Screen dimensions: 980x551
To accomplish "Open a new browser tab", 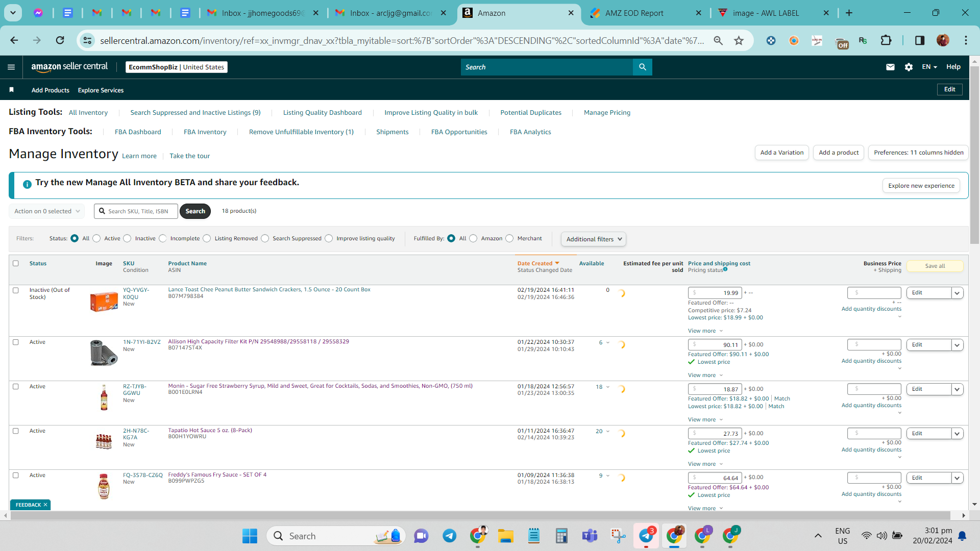I will click(x=849, y=13).
